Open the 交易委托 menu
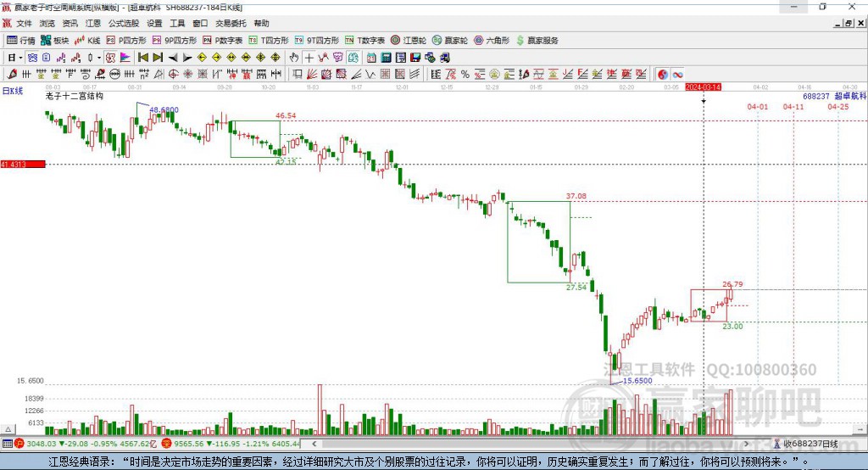The image size is (868, 470). point(231,23)
